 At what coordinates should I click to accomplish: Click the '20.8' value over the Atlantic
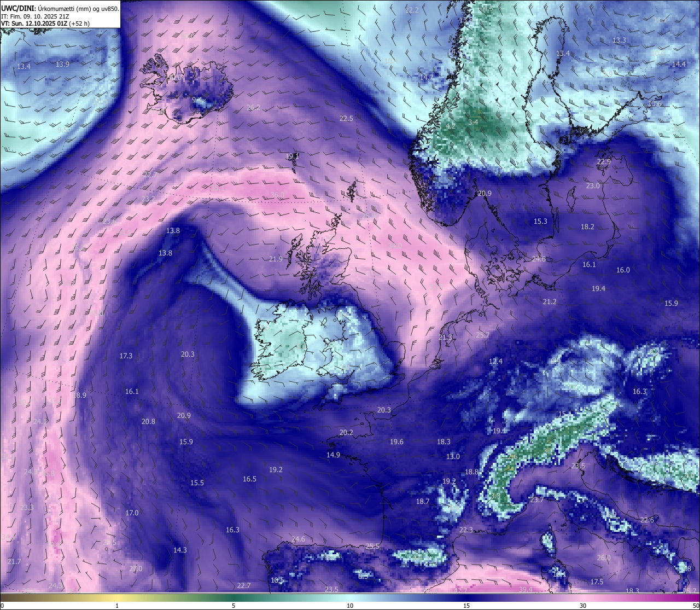(x=148, y=421)
